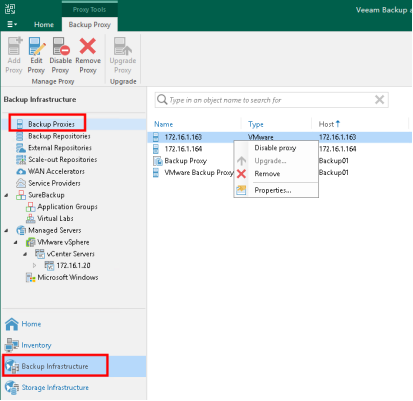Select WAN Accelerators node
The image size is (413, 401).
tap(56, 171)
